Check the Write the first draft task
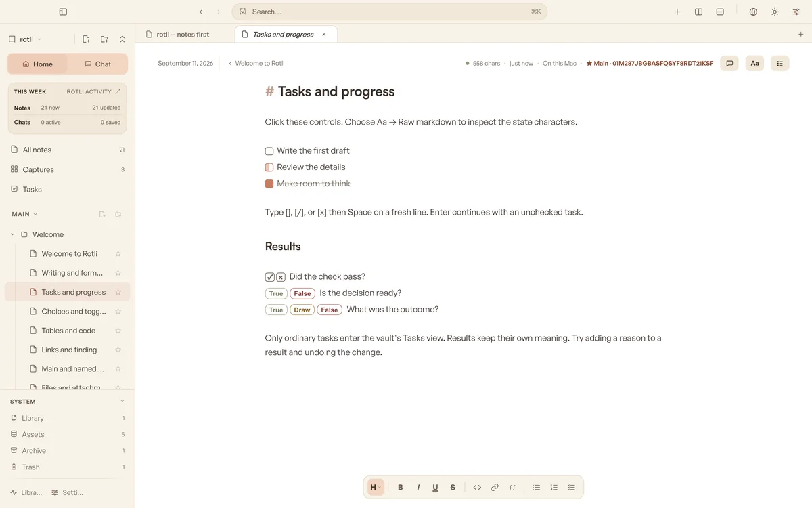This screenshot has width=812, height=508. 269,151
